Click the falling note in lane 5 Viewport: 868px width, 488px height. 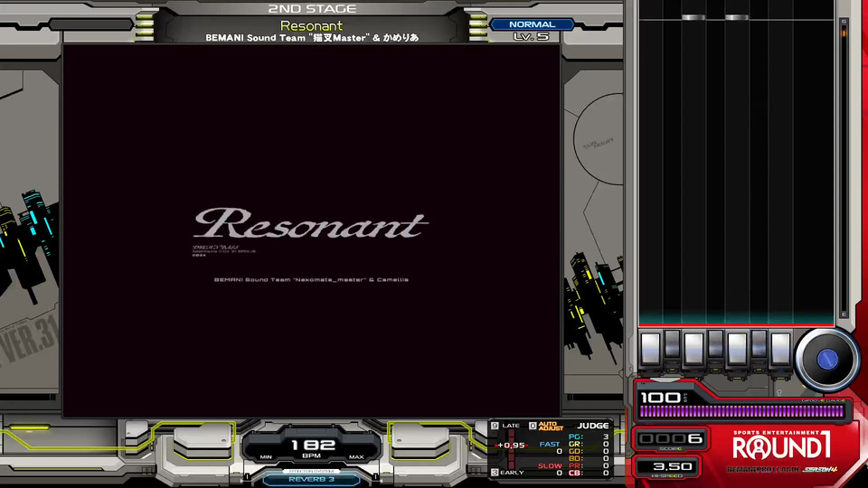coord(737,18)
